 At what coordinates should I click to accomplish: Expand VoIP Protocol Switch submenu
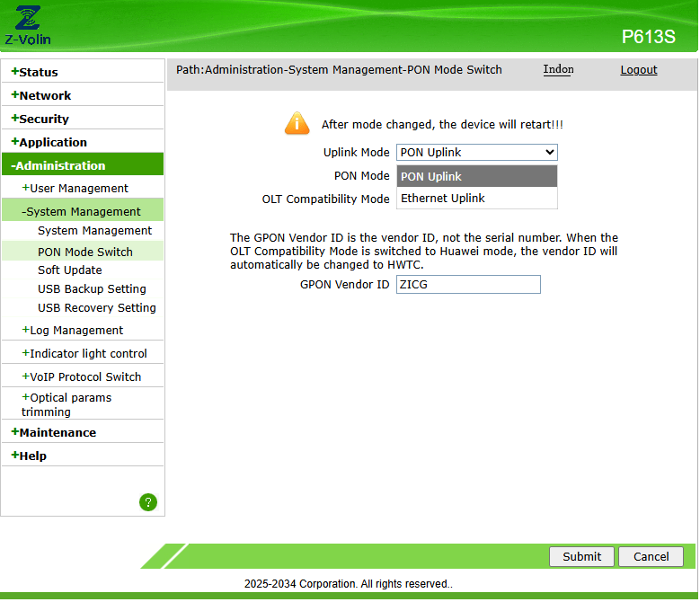[83, 376]
